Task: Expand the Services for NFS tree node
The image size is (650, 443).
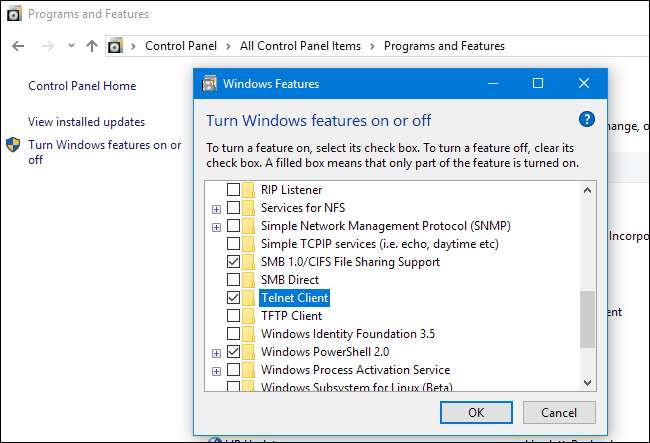Action: pos(216,209)
